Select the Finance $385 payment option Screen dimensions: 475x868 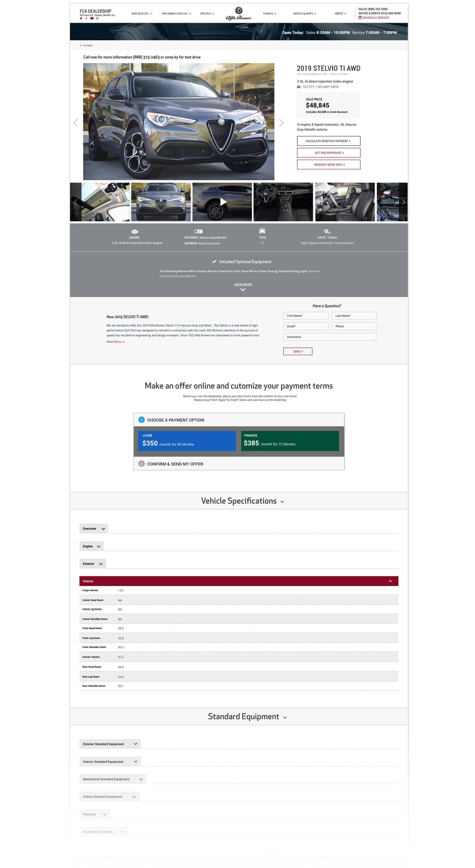pyautogui.click(x=290, y=441)
